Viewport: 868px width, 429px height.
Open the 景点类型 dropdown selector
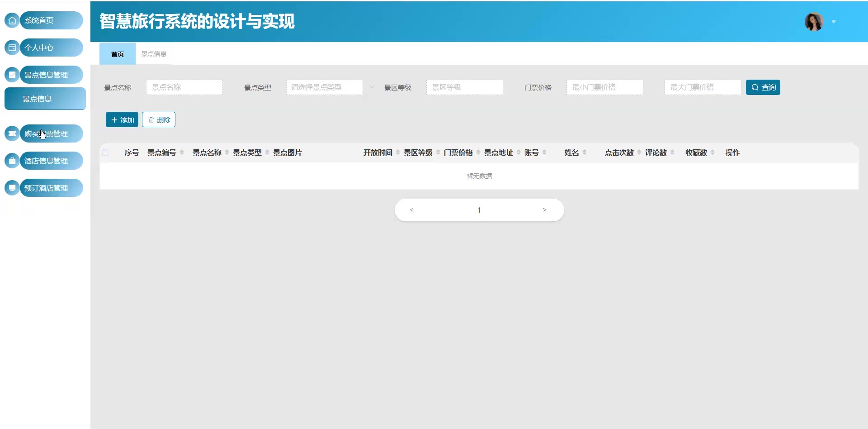pyautogui.click(x=324, y=87)
